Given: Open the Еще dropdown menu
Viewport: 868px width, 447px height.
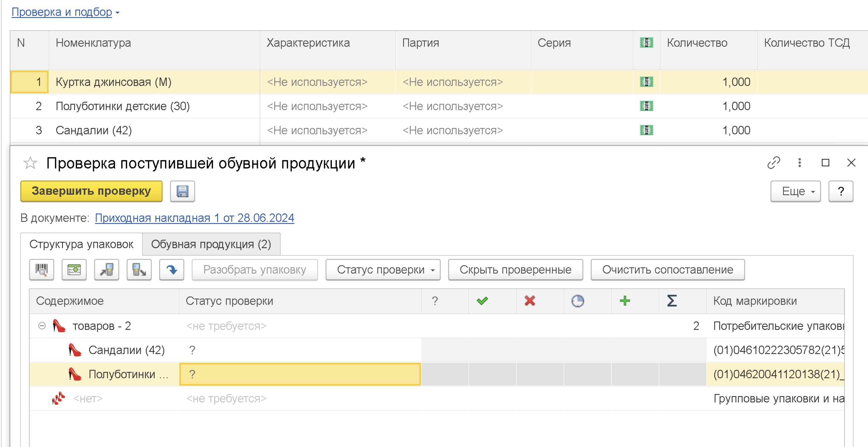Looking at the screenshot, I should 796,191.
